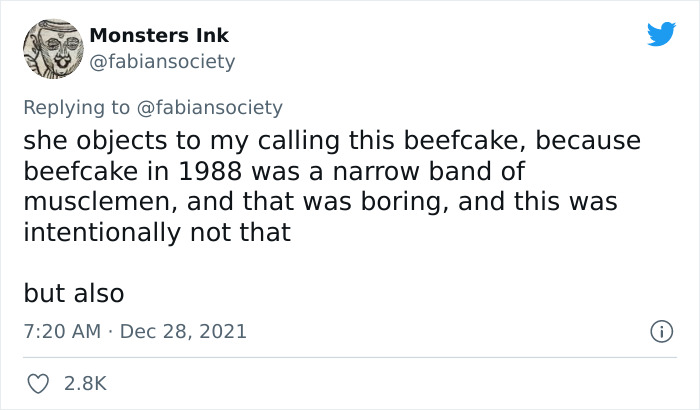Image resolution: width=700 pixels, height=410 pixels.
Task: Click the Twitter bird logo
Action: [661, 35]
